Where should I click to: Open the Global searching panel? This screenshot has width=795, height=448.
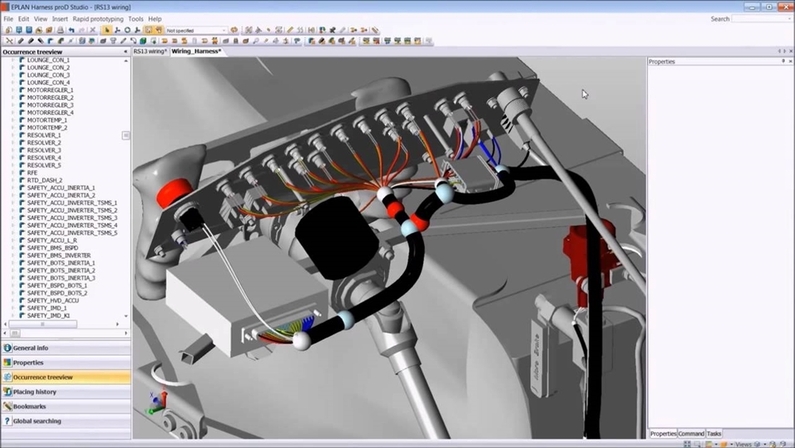(x=66, y=421)
